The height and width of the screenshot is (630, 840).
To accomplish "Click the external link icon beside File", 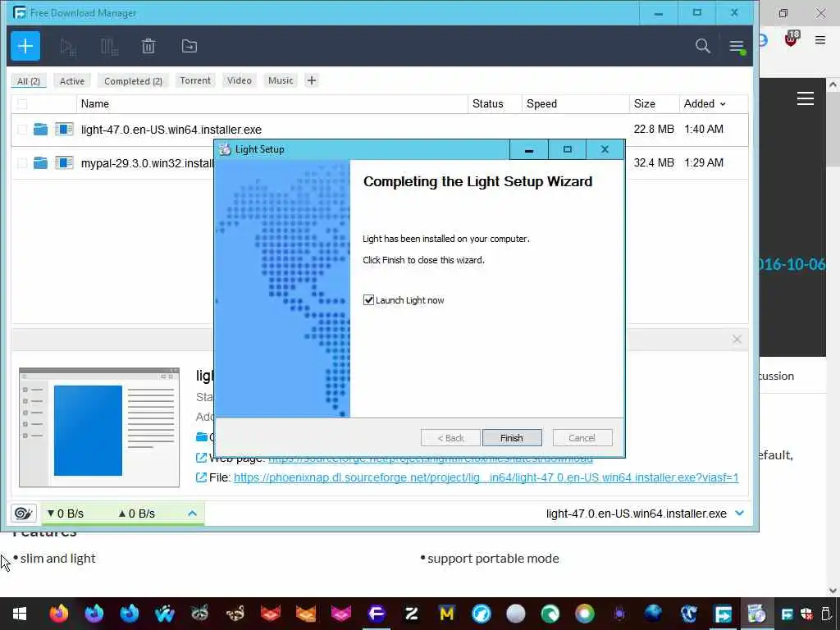I will point(201,477).
